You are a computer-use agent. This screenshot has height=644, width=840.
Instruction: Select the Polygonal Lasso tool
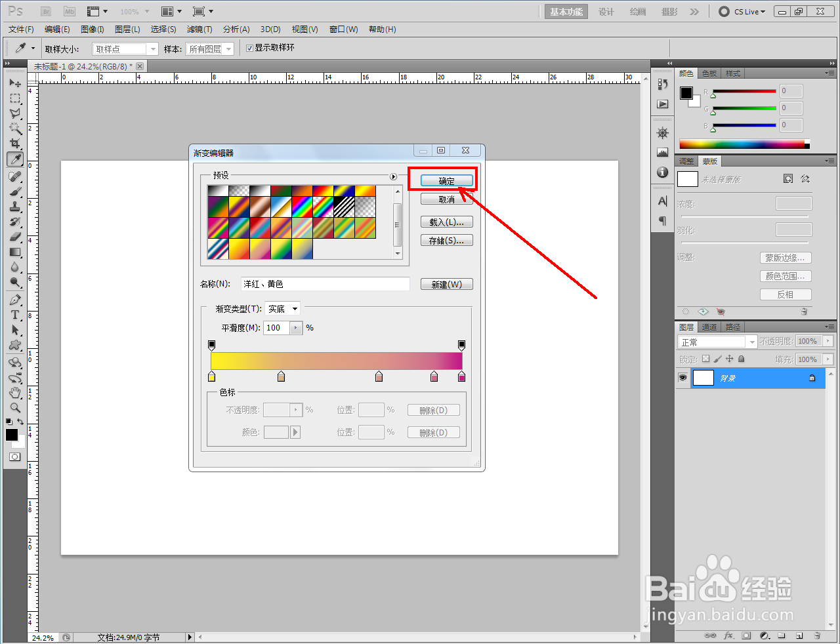pos(15,113)
